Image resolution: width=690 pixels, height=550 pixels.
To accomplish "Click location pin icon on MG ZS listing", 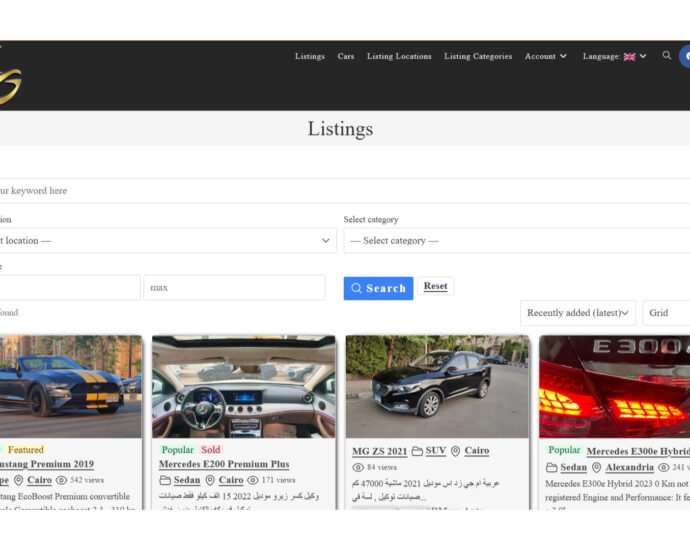I will [x=456, y=452].
